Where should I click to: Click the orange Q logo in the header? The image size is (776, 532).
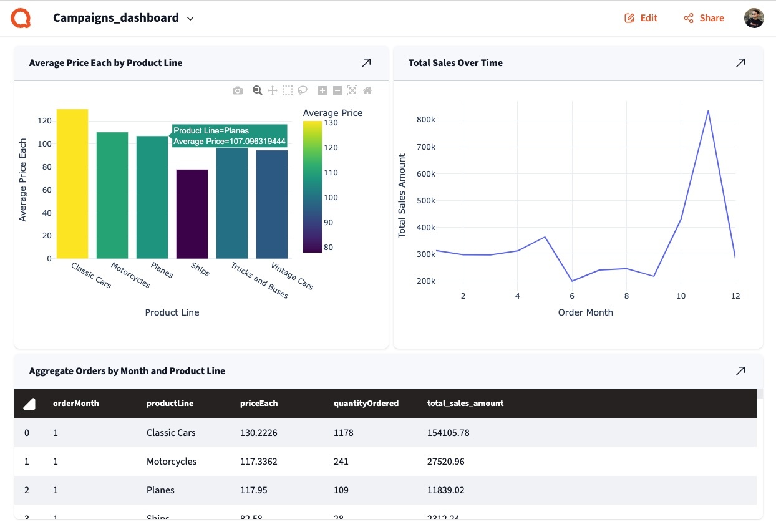tap(21, 18)
